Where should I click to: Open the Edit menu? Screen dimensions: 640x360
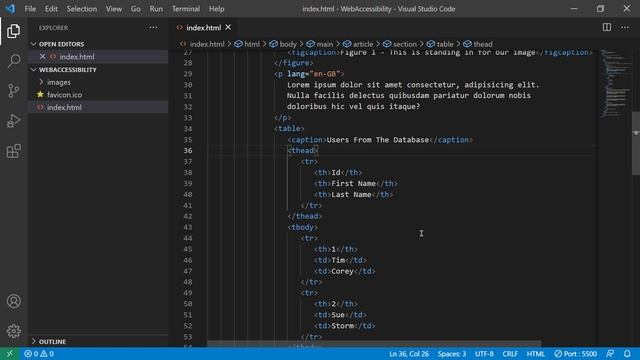click(x=51, y=9)
